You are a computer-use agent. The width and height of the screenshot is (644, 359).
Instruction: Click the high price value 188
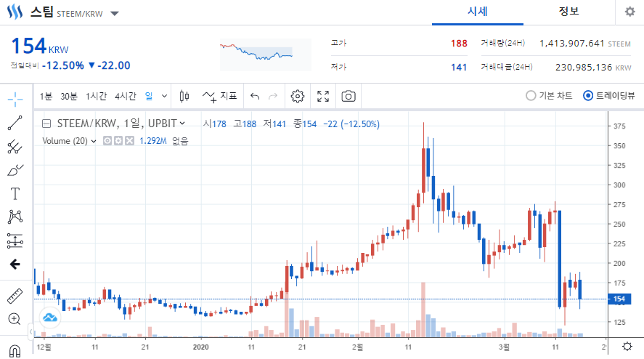[x=459, y=44]
